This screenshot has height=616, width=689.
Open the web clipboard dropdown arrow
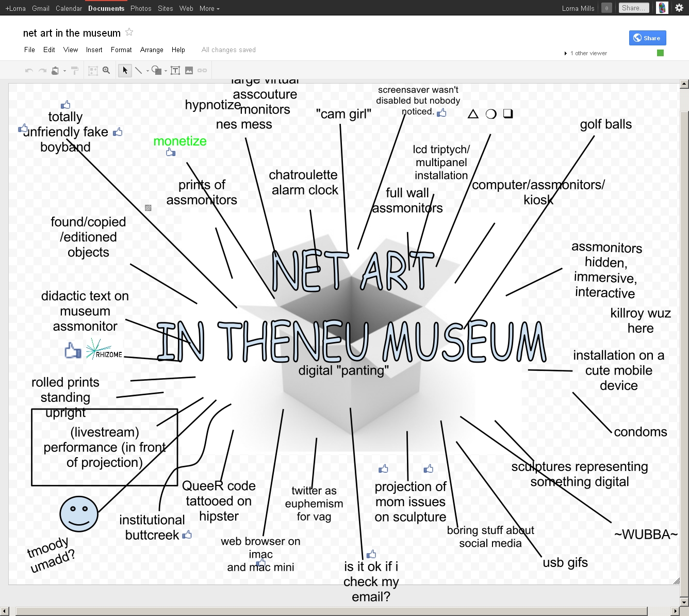point(64,71)
